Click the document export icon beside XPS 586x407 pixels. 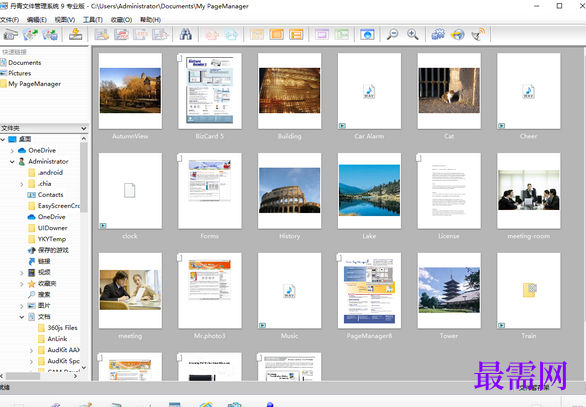coord(161,35)
